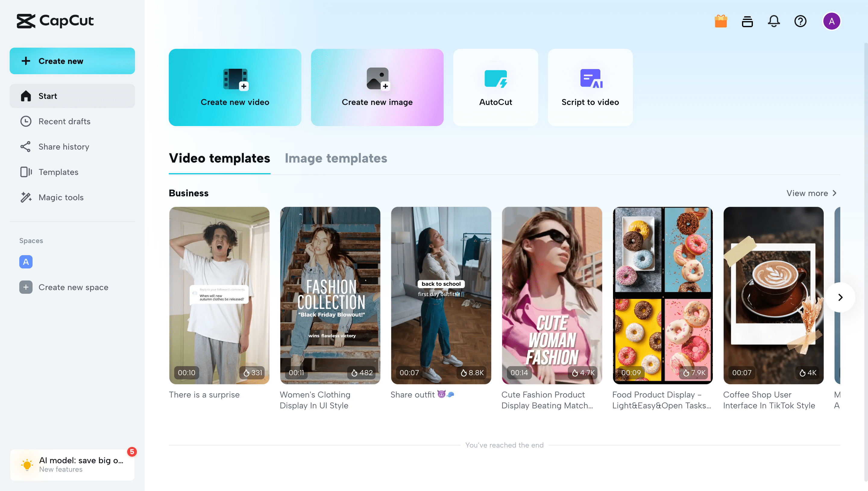868x491 pixels.
Task: Click the stacked layers icon in header
Action: (x=747, y=21)
